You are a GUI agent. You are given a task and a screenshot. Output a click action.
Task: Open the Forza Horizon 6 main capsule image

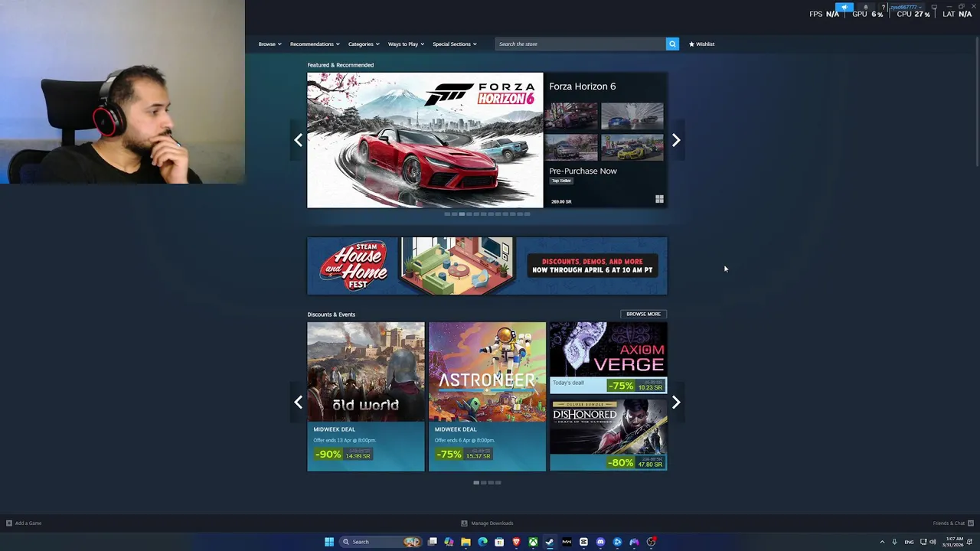click(425, 140)
